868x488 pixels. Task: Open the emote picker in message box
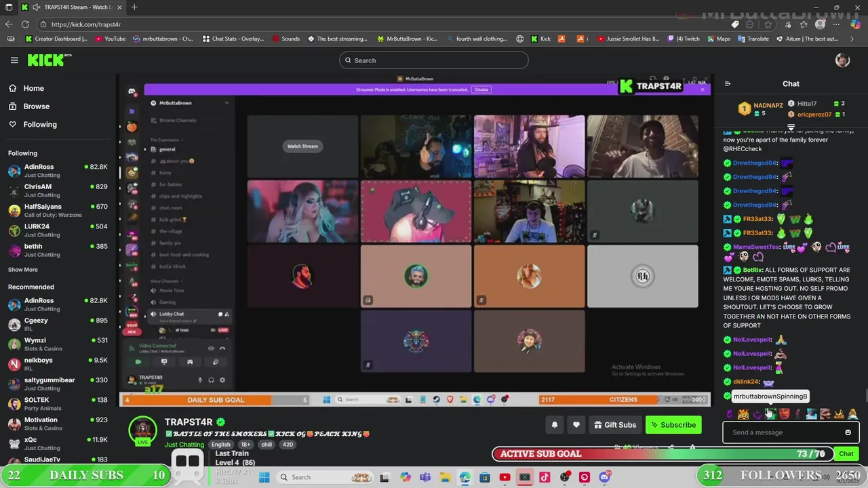(x=848, y=432)
